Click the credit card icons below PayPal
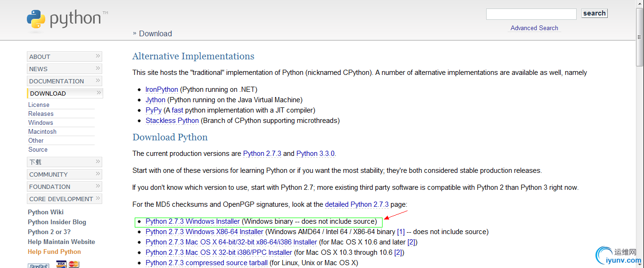This screenshot has height=268, width=644. point(68,264)
